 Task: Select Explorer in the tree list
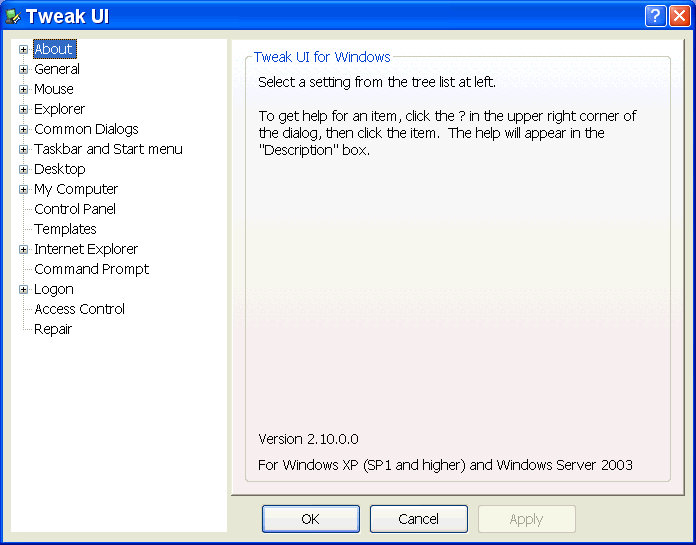point(59,109)
